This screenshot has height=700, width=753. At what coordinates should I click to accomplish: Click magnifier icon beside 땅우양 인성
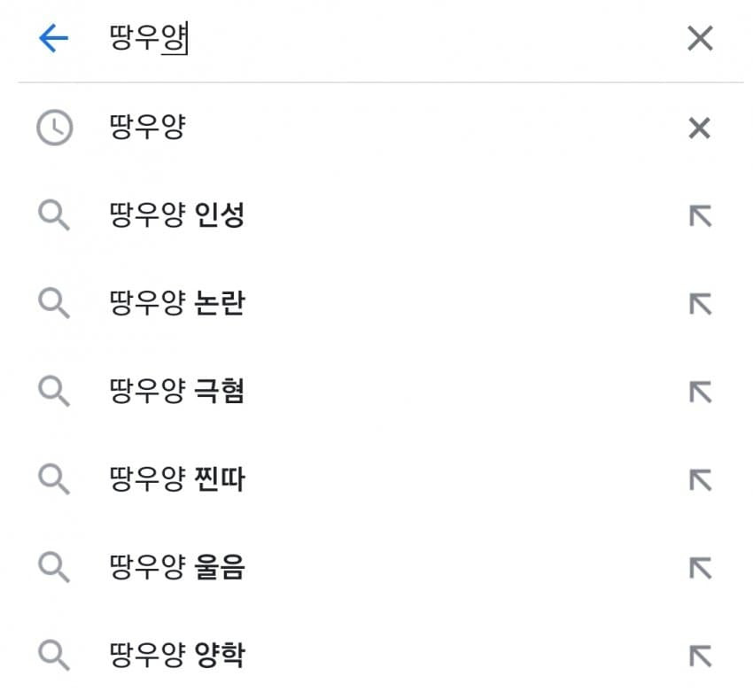coord(54,216)
